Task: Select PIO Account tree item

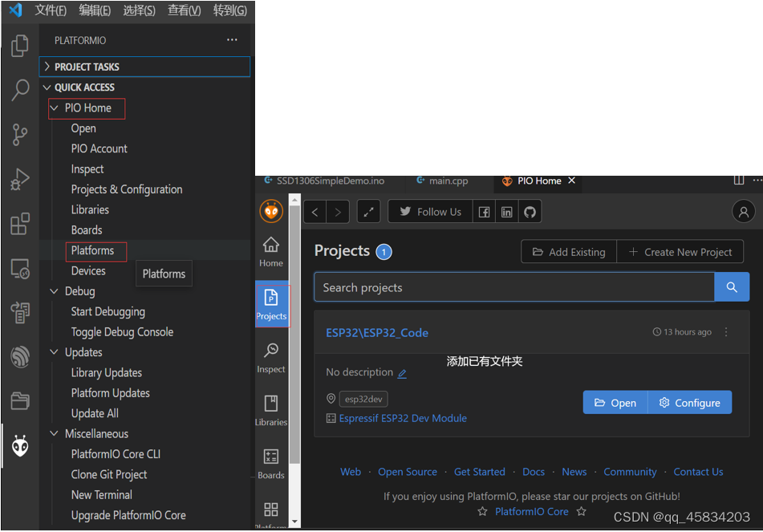Action: (x=99, y=148)
